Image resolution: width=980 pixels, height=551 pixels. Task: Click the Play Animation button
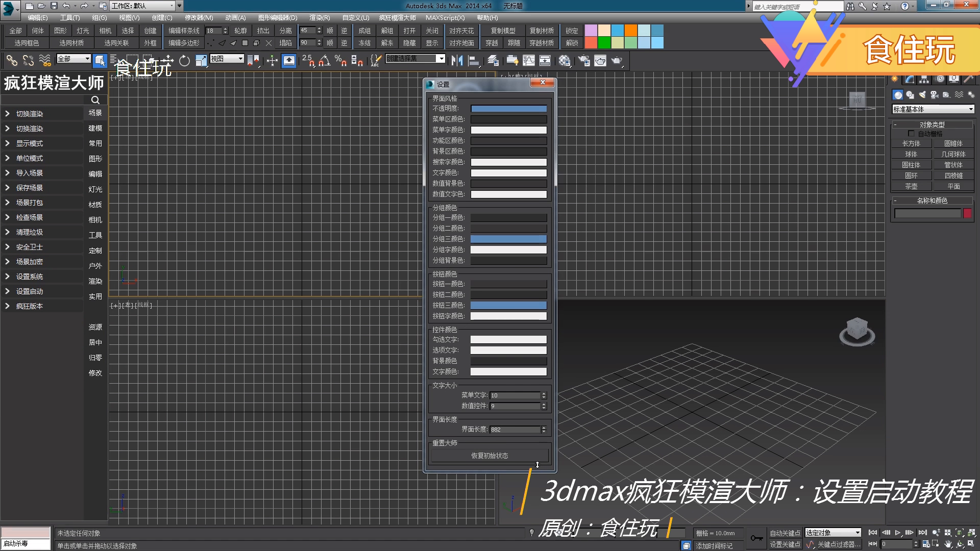[x=898, y=533]
